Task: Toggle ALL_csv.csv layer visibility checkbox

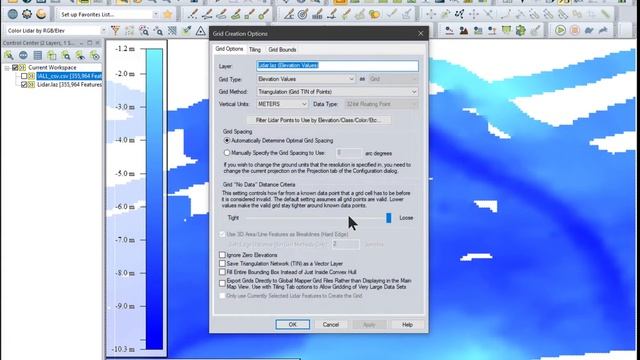Action: (24, 76)
